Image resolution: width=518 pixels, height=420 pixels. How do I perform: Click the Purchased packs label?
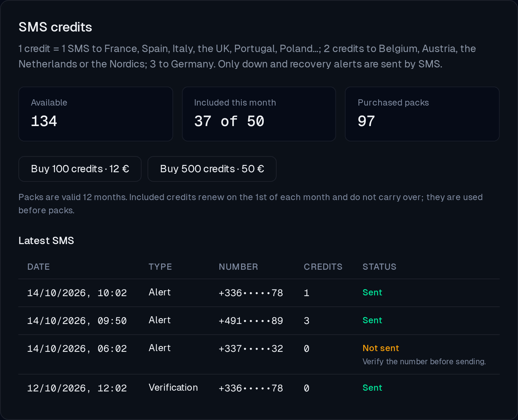393,103
